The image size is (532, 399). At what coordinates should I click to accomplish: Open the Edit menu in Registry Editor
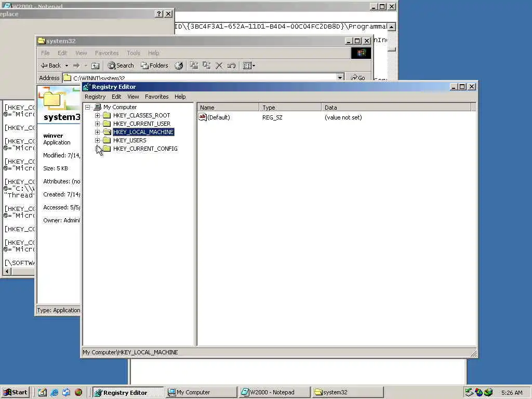[116, 97]
